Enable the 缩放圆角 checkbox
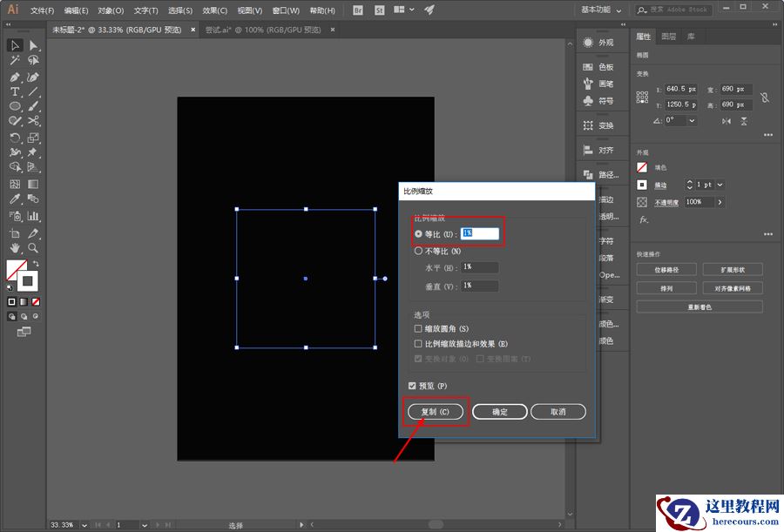Viewport: 784px width, 532px height. coord(416,328)
